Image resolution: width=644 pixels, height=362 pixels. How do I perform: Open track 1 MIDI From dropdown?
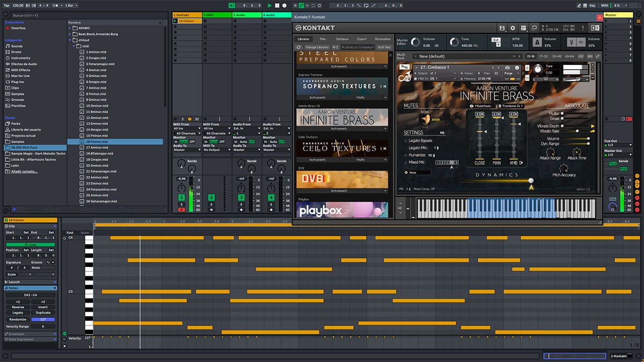pos(187,129)
